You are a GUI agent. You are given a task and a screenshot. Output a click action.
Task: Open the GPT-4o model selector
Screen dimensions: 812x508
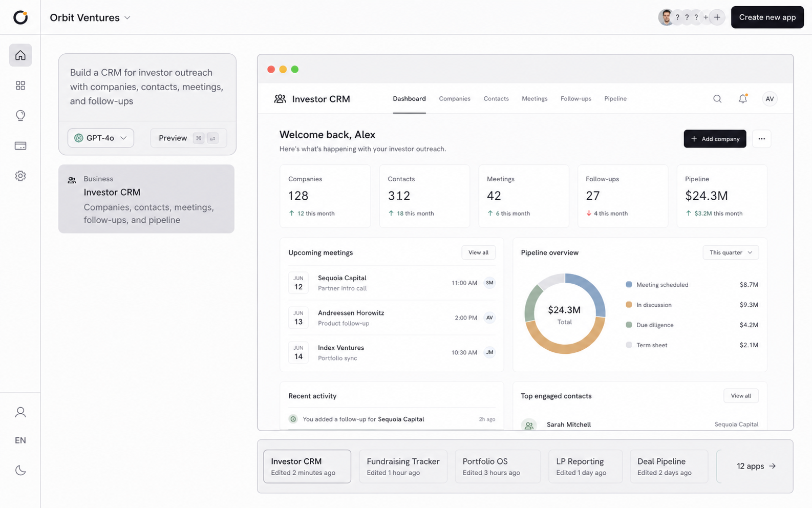101,138
